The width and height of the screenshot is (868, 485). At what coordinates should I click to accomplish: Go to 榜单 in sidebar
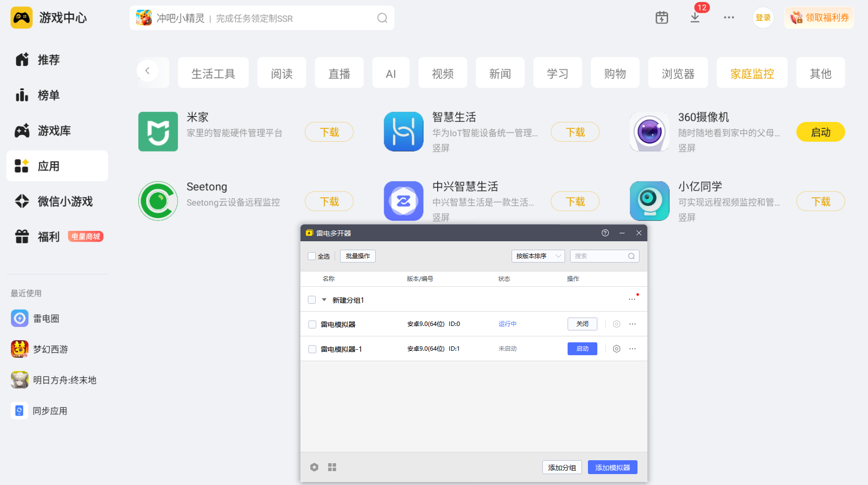[57, 95]
